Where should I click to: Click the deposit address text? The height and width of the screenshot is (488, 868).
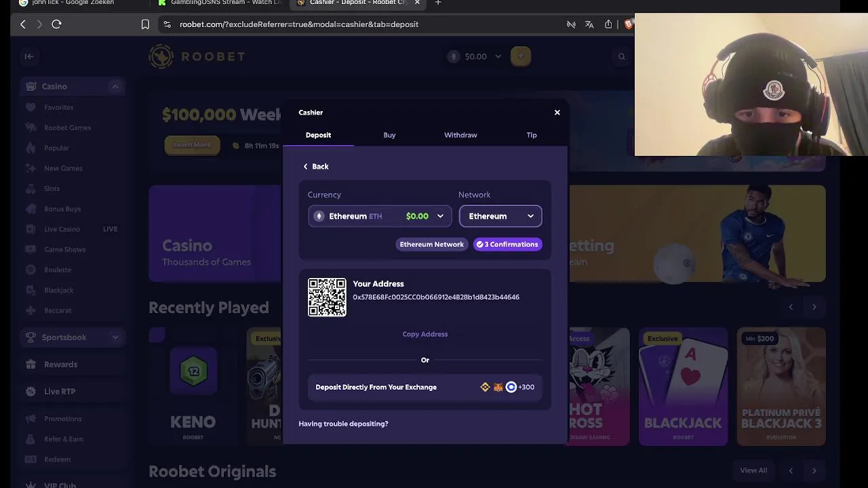pyautogui.click(x=436, y=297)
